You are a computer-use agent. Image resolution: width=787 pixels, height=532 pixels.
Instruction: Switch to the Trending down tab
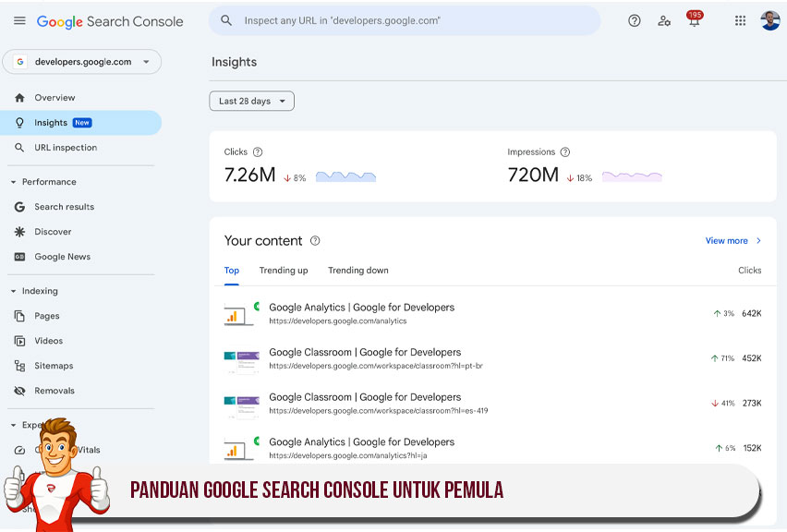click(x=358, y=271)
